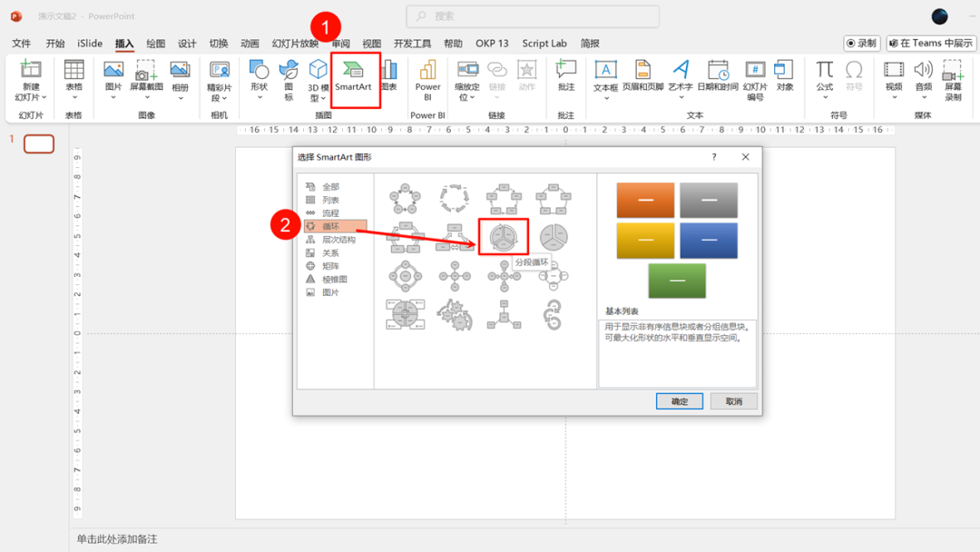The image size is (980, 552).
Task: Expand the 表格 dropdown arrow
Action: [73, 97]
